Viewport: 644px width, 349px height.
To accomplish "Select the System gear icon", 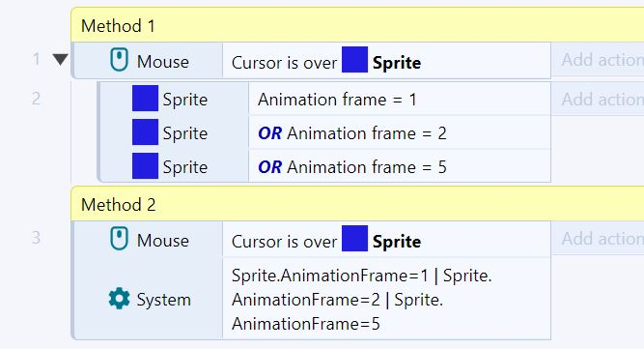I will point(119,299).
